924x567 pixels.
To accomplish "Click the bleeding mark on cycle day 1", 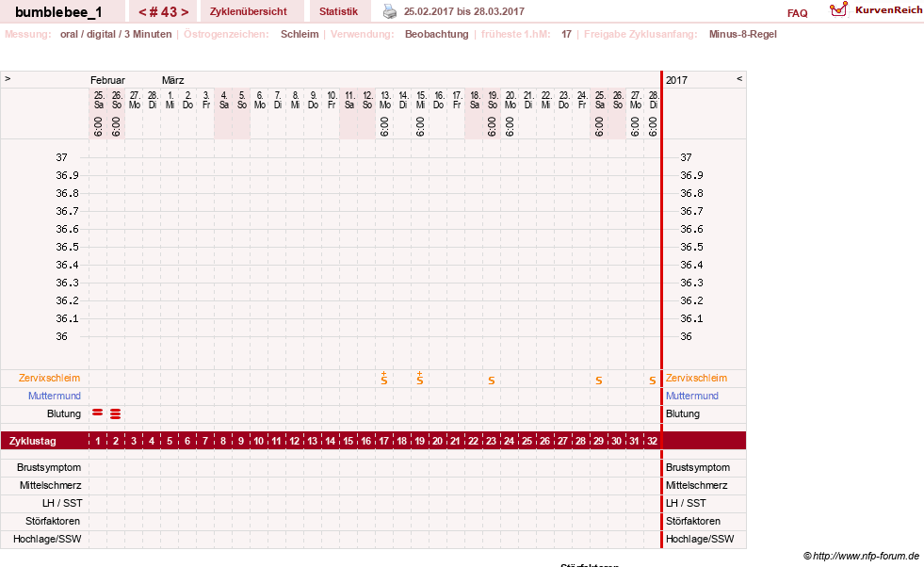I will tap(98, 413).
